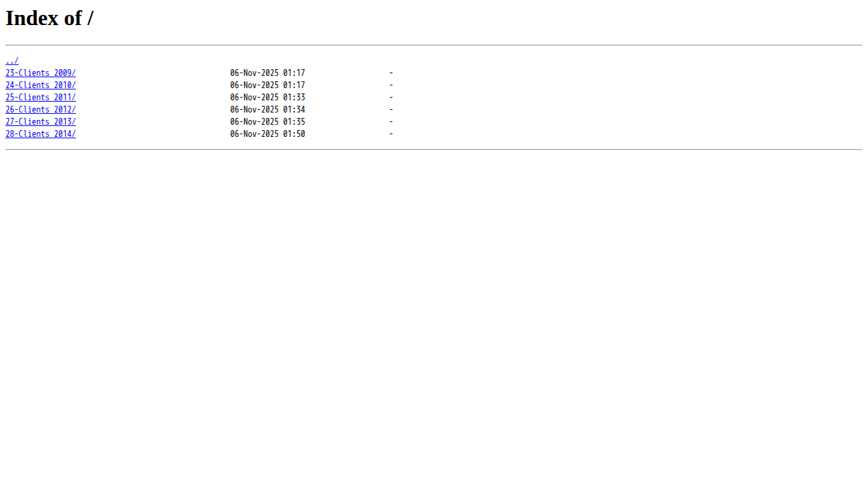Browse into 26-Clients 2012 folder
868x488 pixels.
(x=41, y=110)
